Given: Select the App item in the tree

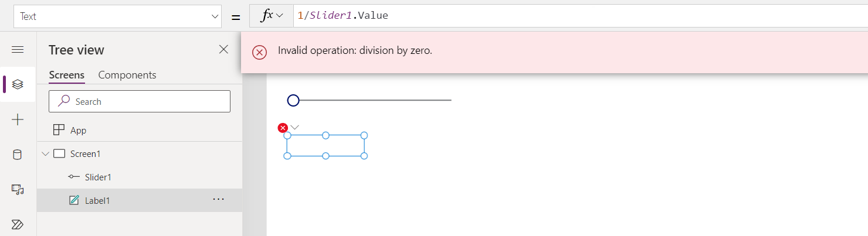Looking at the screenshot, I should [x=78, y=130].
